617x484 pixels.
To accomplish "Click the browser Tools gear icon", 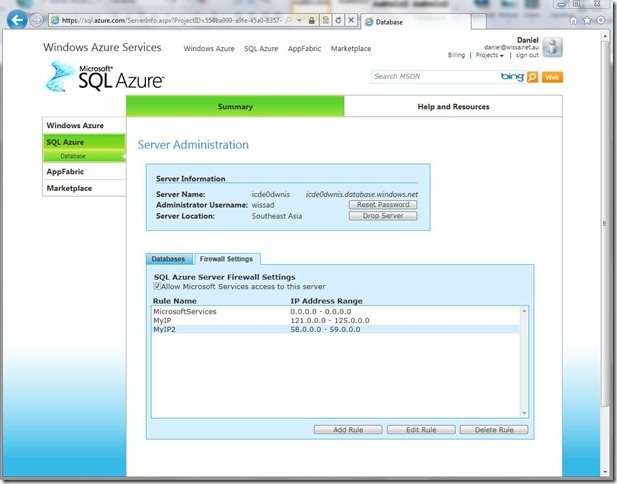I will tap(601, 20).
